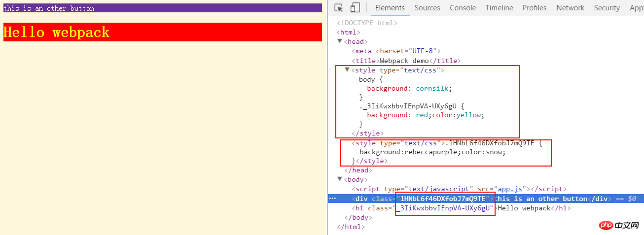Select the Elements tab
This screenshot has height=235, width=644.
click(x=390, y=8)
